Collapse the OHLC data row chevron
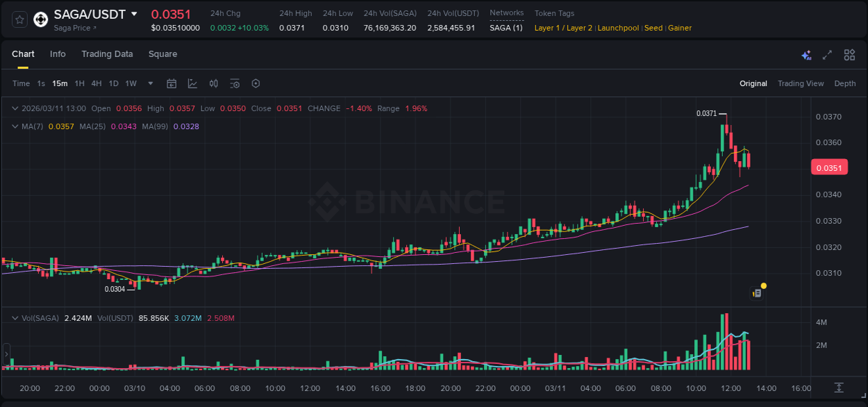Viewport: 868px width, 407px height. point(14,108)
